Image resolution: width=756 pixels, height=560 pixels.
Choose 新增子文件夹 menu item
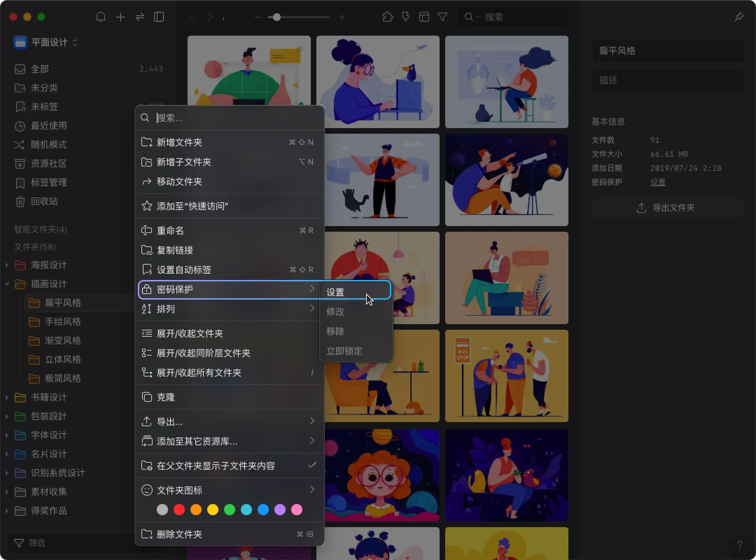pyautogui.click(x=230, y=162)
